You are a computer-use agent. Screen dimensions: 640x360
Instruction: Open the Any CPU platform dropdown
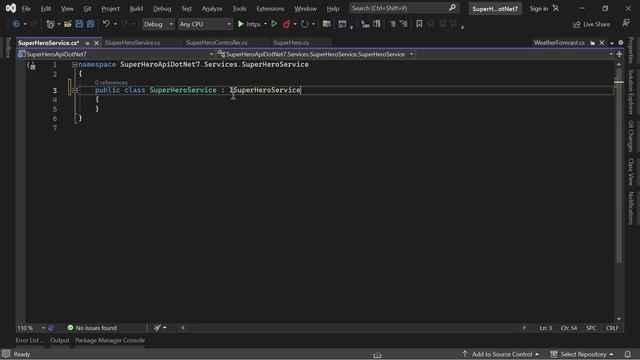pos(205,24)
